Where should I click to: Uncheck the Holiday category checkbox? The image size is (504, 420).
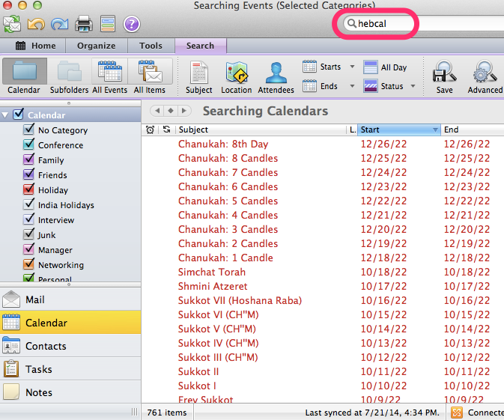28,189
